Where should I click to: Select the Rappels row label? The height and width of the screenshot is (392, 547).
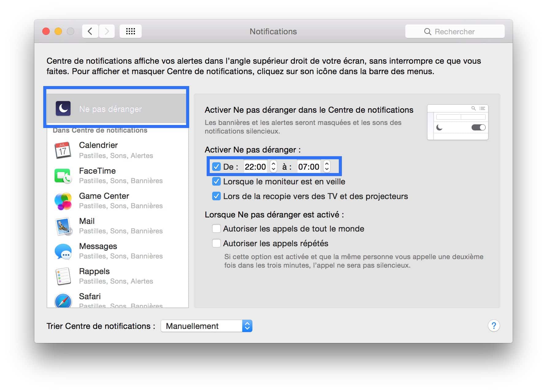coord(94,271)
